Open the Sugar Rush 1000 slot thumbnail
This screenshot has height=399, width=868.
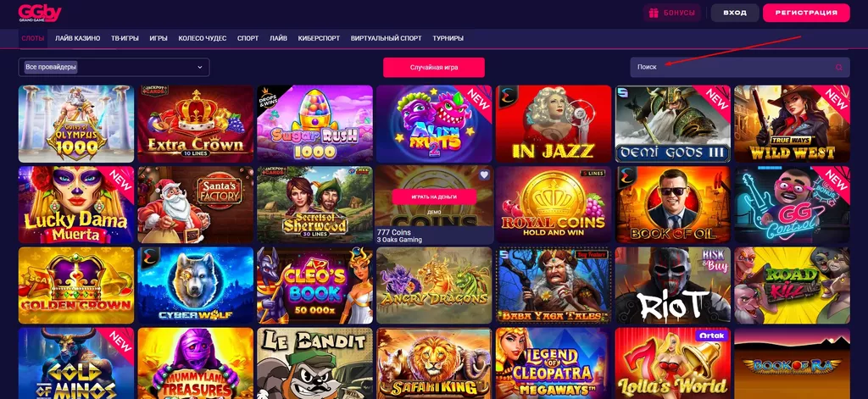[x=314, y=124]
